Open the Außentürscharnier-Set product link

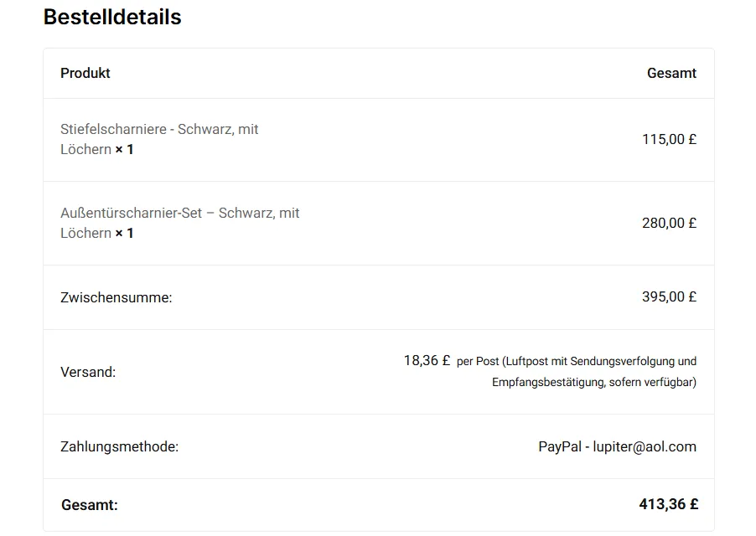(x=179, y=214)
